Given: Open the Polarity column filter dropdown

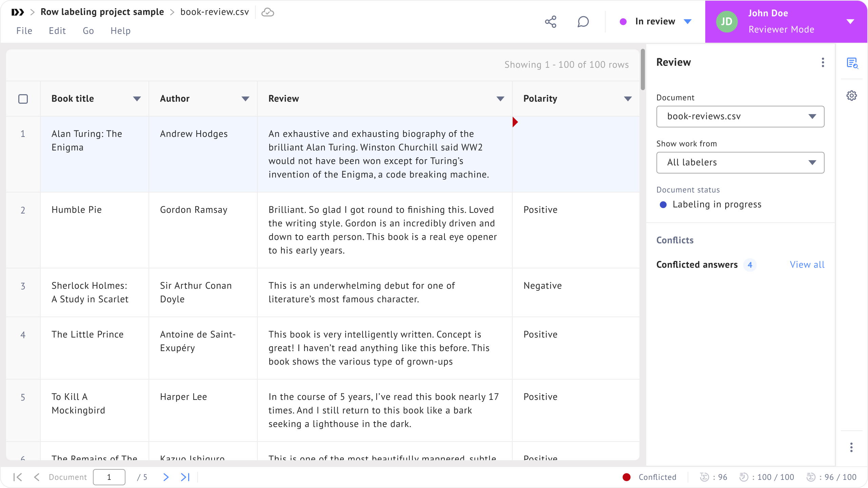Looking at the screenshot, I should coord(628,99).
